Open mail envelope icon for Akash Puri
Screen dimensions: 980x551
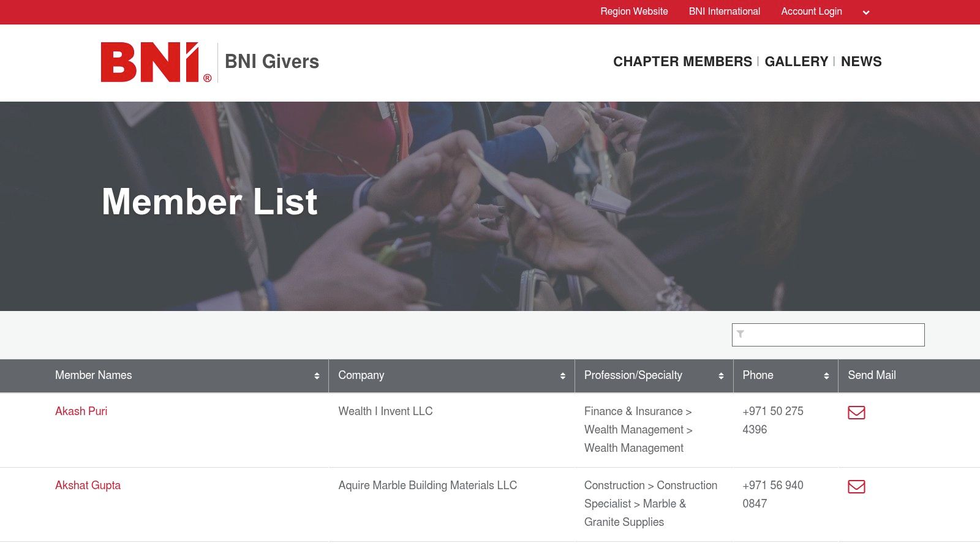pos(856,413)
